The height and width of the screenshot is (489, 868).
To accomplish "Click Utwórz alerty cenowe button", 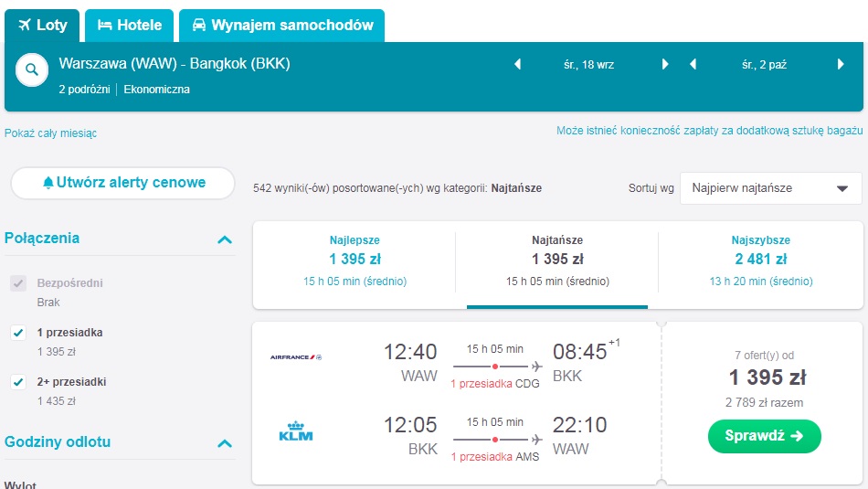I will click(123, 183).
